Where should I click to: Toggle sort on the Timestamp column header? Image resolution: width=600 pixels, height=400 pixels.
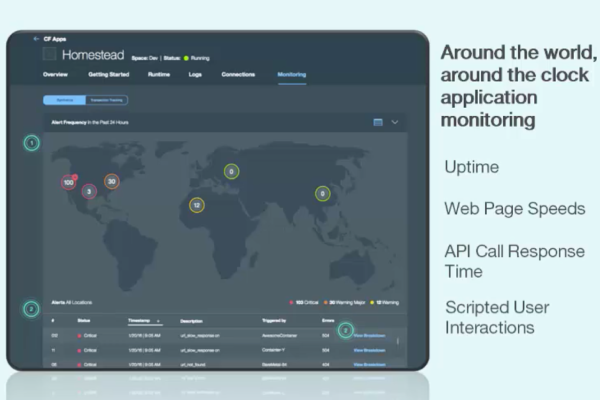pyautogui.click(x=145, y=321)
